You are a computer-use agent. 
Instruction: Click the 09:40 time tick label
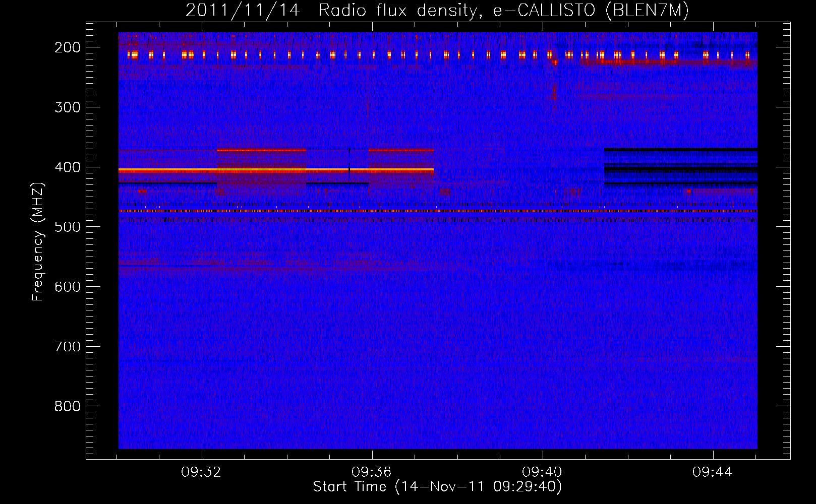click(542, 472)
